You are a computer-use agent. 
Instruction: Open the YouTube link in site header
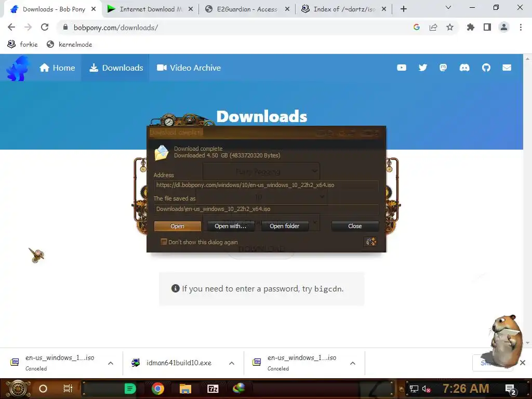click(x=402, y=68)
